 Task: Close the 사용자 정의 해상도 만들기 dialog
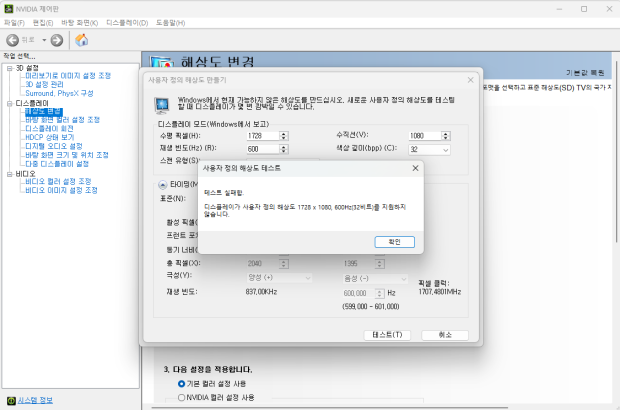(471, 80)
